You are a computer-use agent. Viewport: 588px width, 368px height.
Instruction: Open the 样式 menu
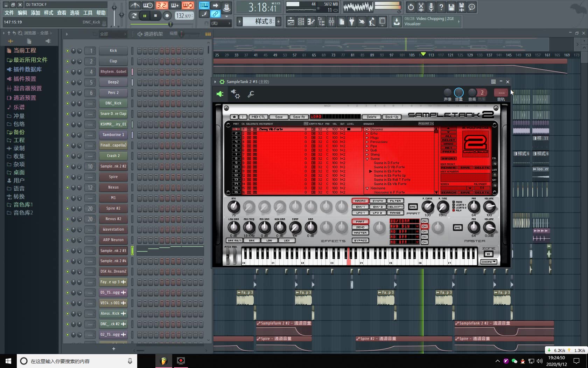point(49,13)
